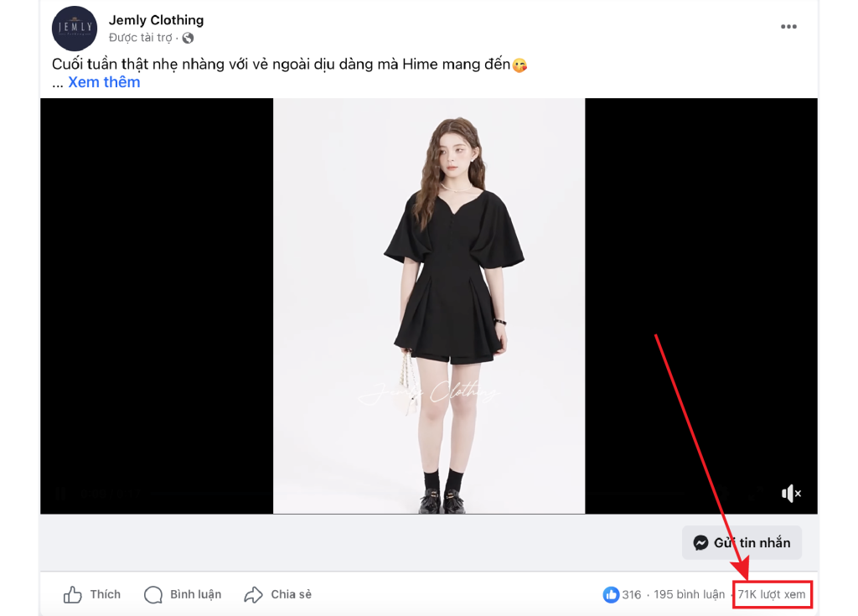Click the kiss emoji in the caption

tap(519, 65)
